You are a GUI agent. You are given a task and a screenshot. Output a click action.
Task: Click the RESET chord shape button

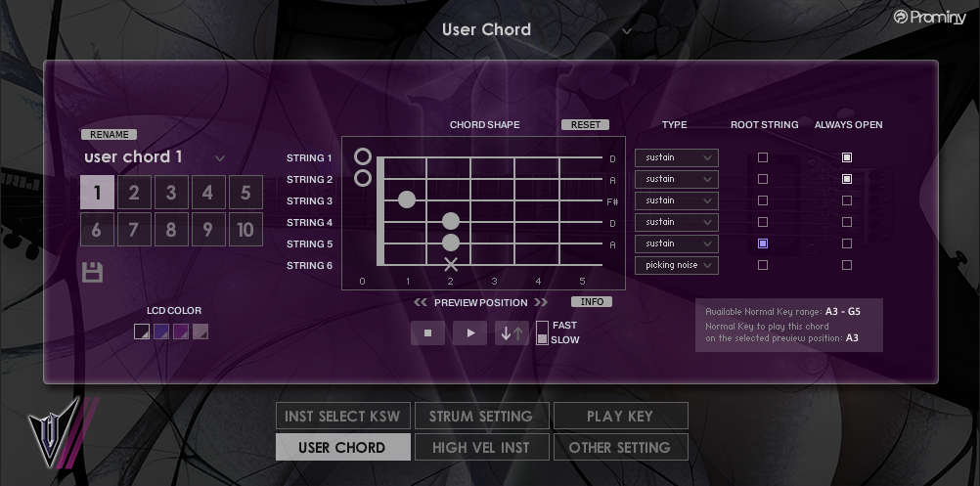(x=585, y=125)
